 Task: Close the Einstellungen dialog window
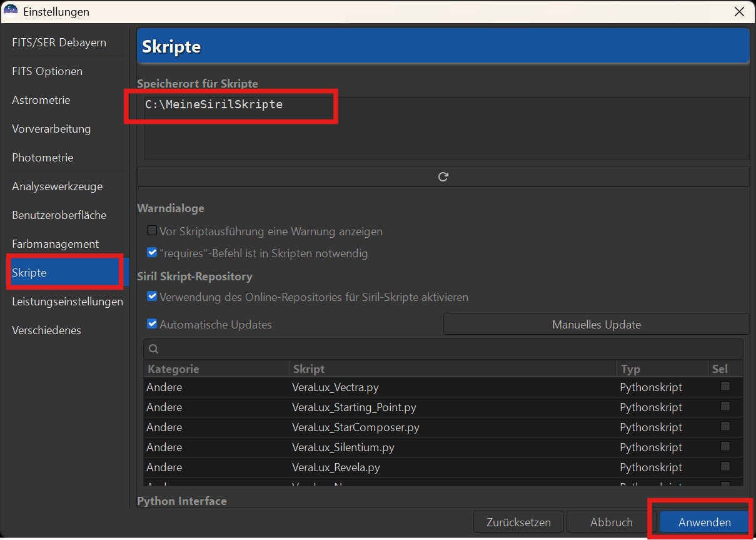tap(739, 11)
